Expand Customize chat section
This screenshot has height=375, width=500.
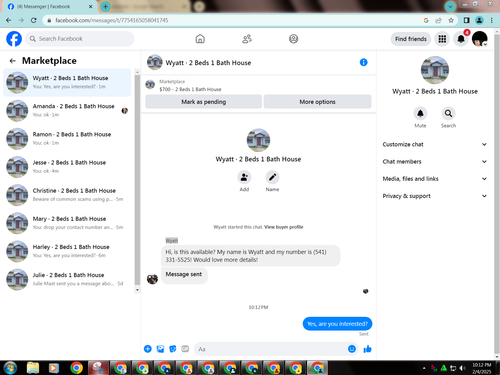coord(435,144)
